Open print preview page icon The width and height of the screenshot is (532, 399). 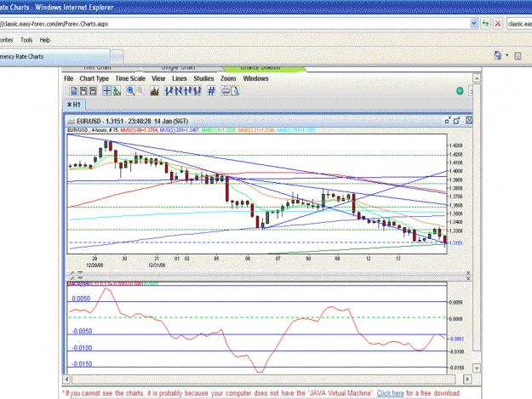(x=235, y=91)
